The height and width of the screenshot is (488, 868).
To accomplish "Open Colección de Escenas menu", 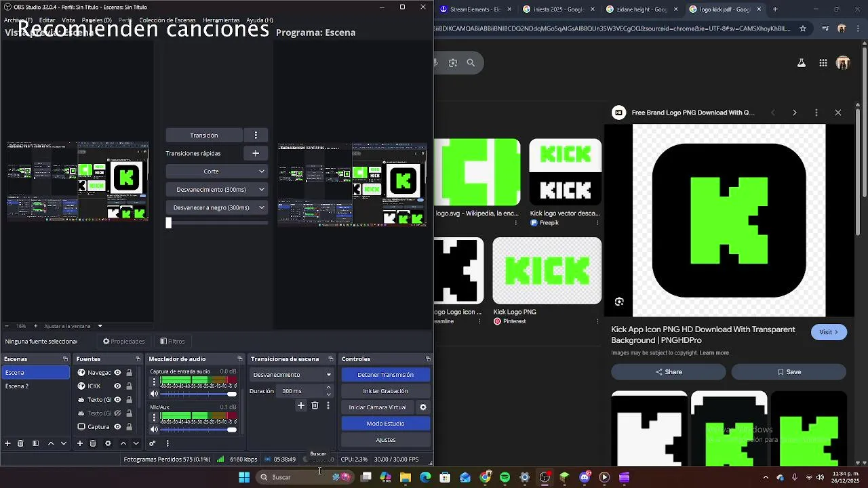I will [x=167, y=20].
